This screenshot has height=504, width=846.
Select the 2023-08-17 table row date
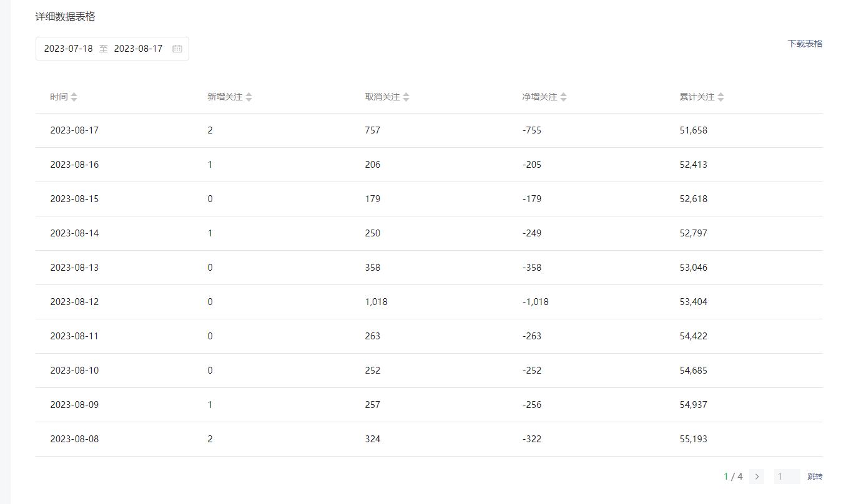74,130
